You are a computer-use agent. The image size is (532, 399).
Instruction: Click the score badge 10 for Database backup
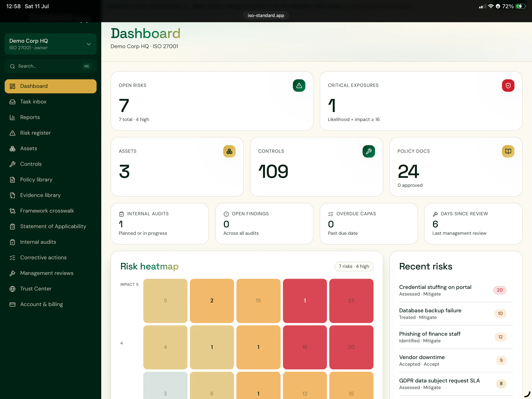(x=500, y=313)
